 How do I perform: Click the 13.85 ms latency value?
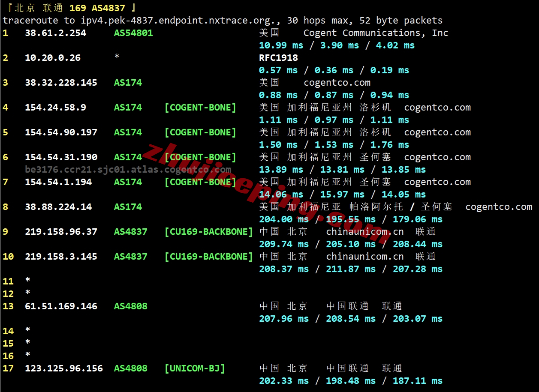(x=403, y=170)
